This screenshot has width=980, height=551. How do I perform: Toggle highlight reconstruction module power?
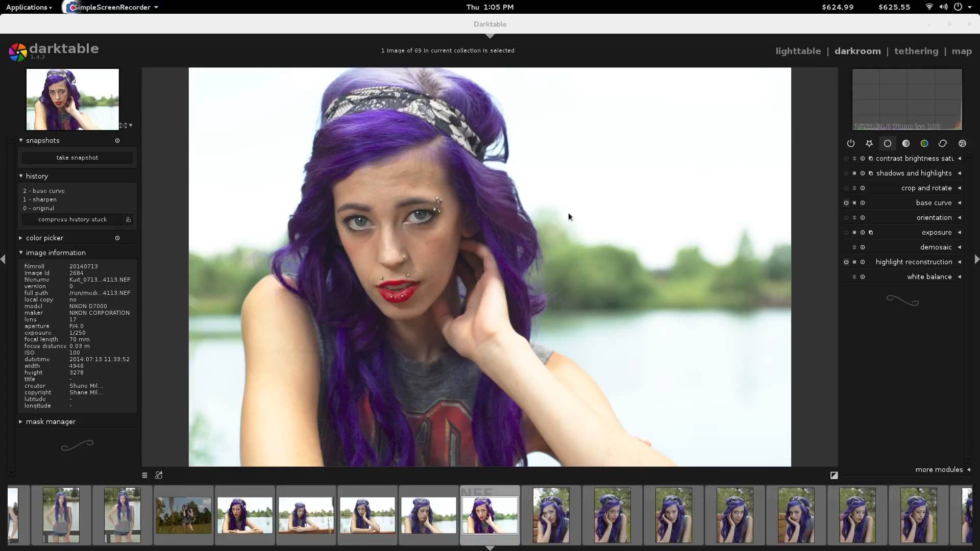[x=846, y=262]
